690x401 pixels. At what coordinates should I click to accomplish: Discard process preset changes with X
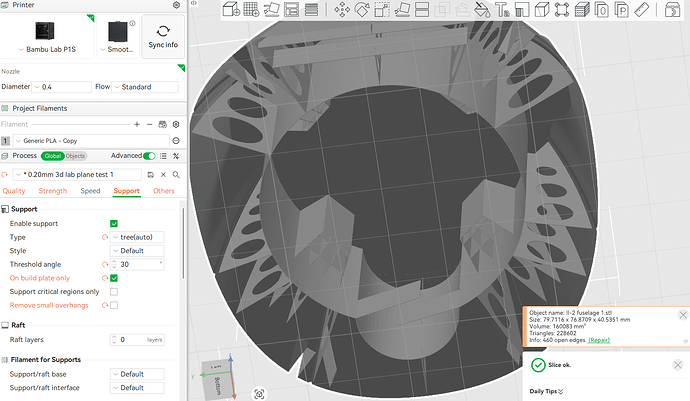[163, 175]
